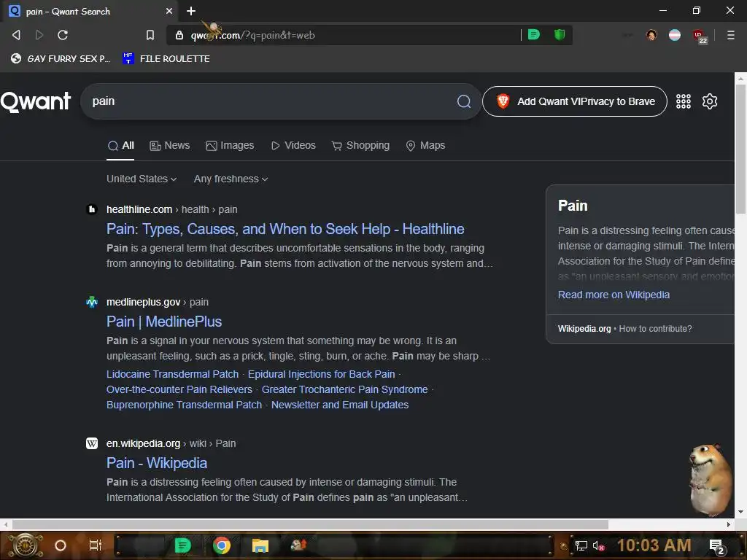Click the muted volume tray icon

pyautogui.click(x=598, y=546)
